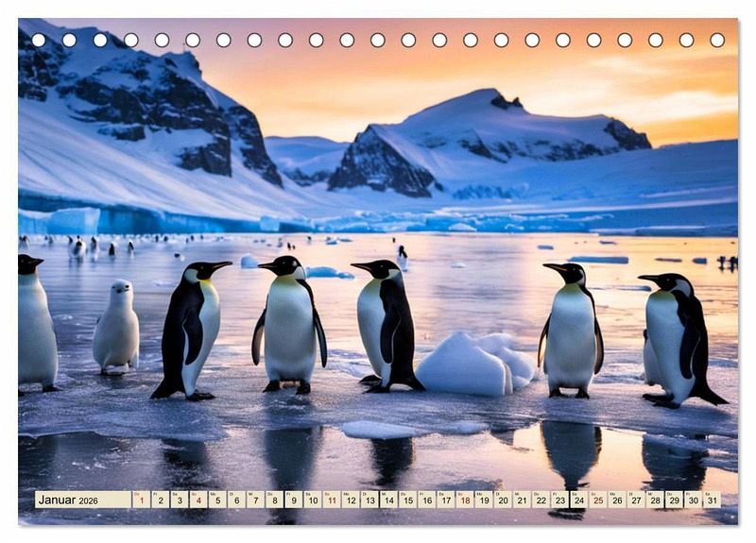Select day 29 in the calendar strip
Viewport: 756px width, 543px height.
pos(675,500)
